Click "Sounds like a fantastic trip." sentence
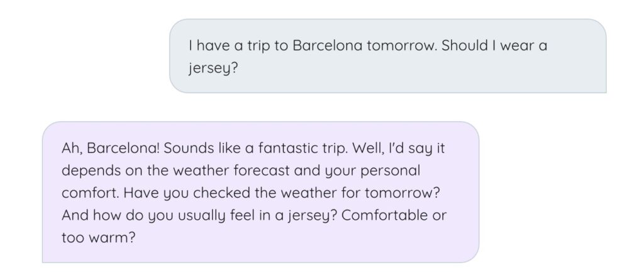 coord(256,149)
